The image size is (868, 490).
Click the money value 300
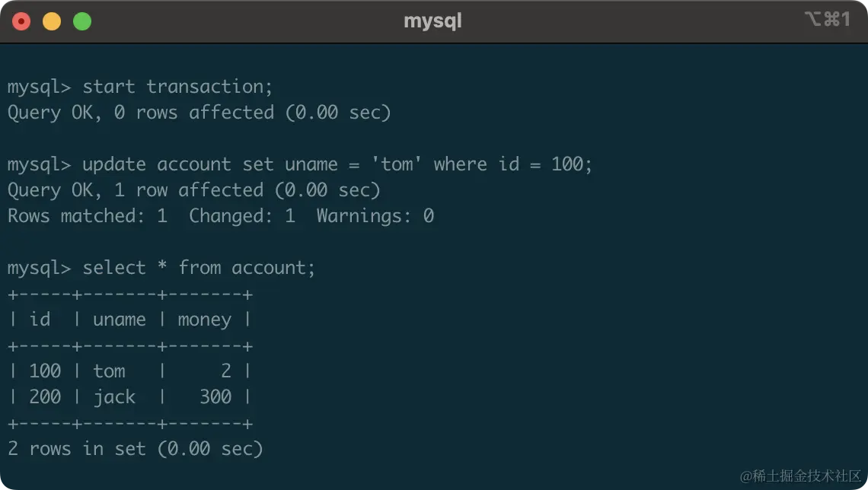(x=215, y=397)
